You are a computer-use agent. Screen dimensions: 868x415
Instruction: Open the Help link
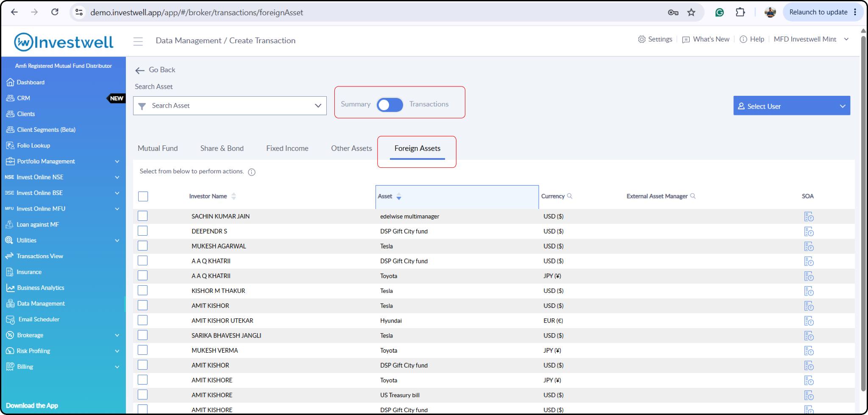[x=752, y=39]
